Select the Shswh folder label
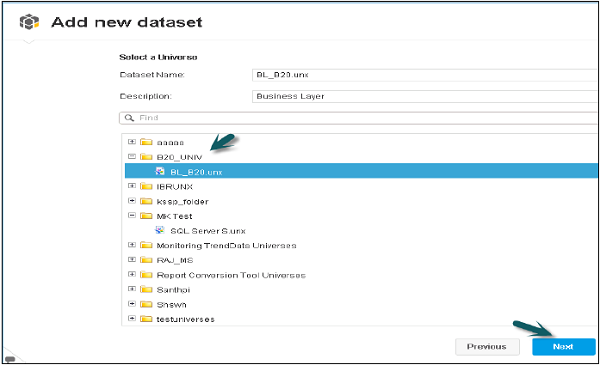This screenshot has height=365, width=600. click(x=171, y=305)
